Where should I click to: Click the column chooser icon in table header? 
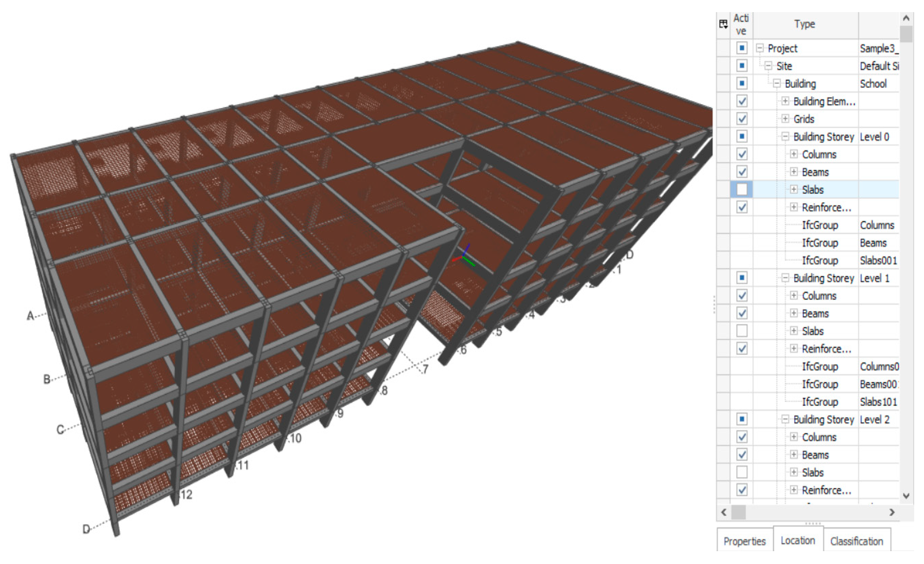point(723,24)
